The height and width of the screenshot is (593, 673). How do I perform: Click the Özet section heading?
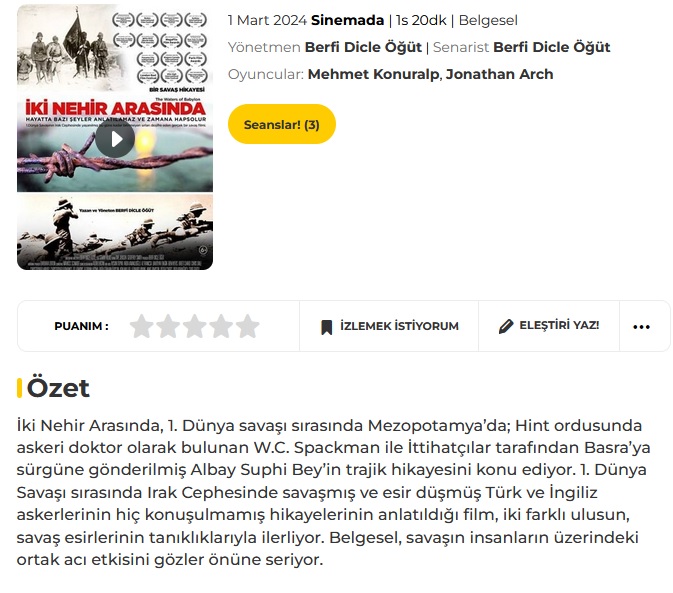click(x=58, y=388)
